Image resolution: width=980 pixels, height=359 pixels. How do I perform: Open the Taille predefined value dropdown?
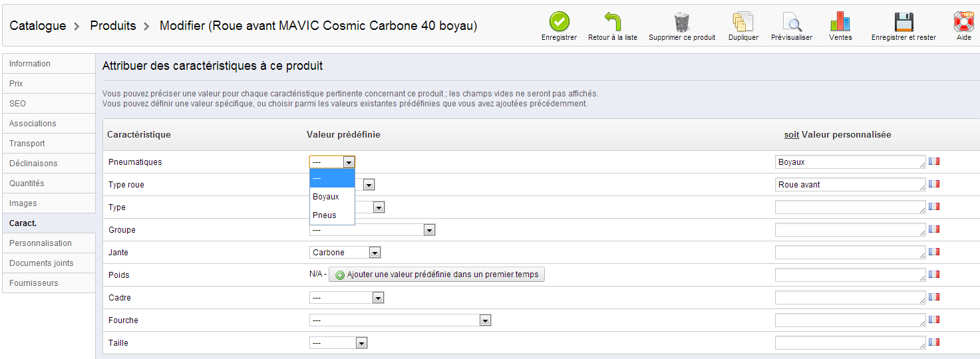(338, 343)
